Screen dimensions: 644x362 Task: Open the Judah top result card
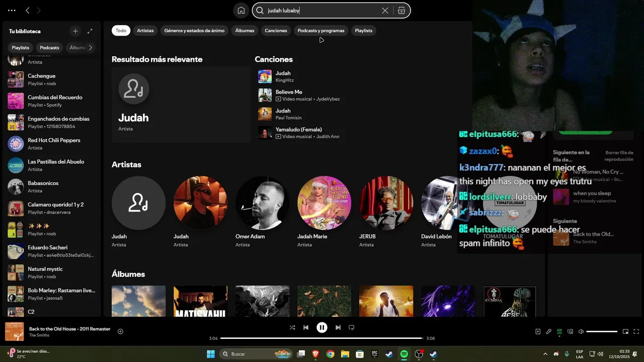[x=181, y=105]
